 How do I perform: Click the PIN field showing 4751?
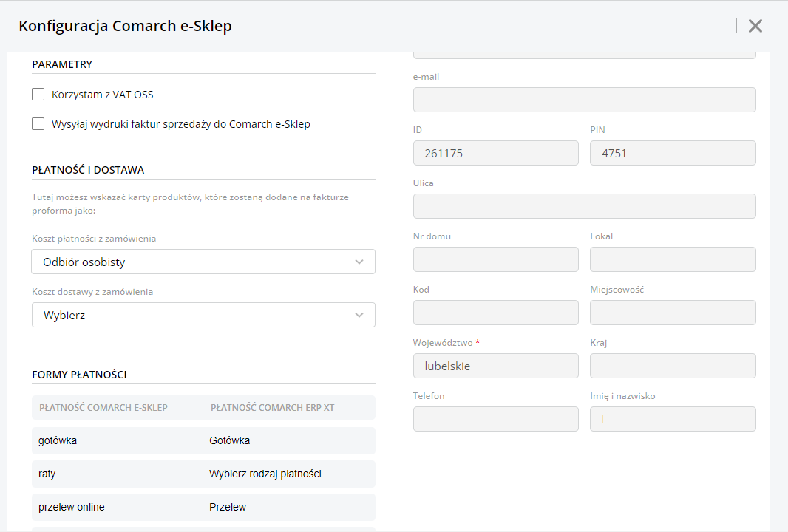[x=673, y=153]
